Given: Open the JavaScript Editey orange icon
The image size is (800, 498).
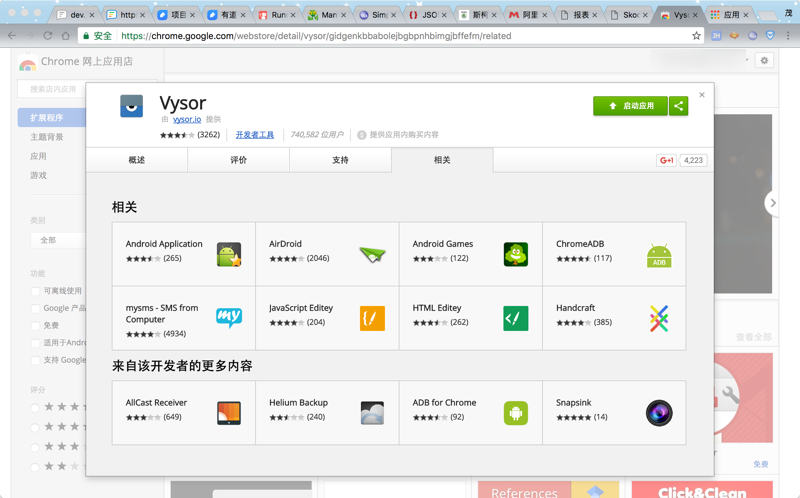Looking at the screenshot, I should (372, 318).
